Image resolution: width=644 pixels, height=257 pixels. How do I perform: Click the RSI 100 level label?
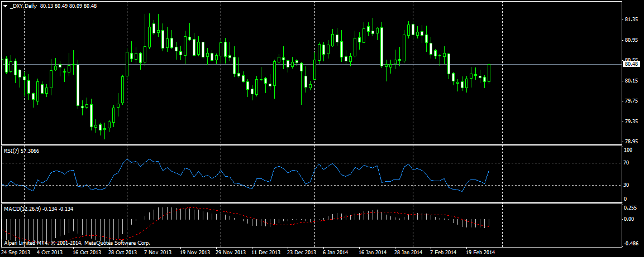628,151
